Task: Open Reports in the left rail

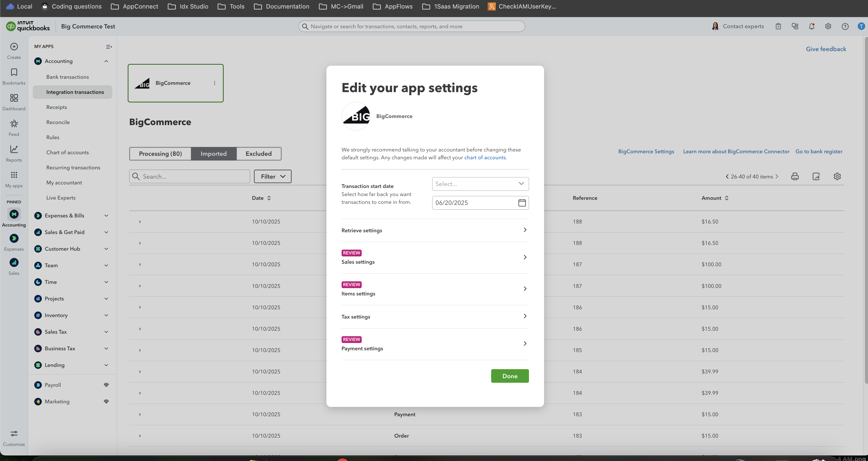Action: [x=14, y=153]
